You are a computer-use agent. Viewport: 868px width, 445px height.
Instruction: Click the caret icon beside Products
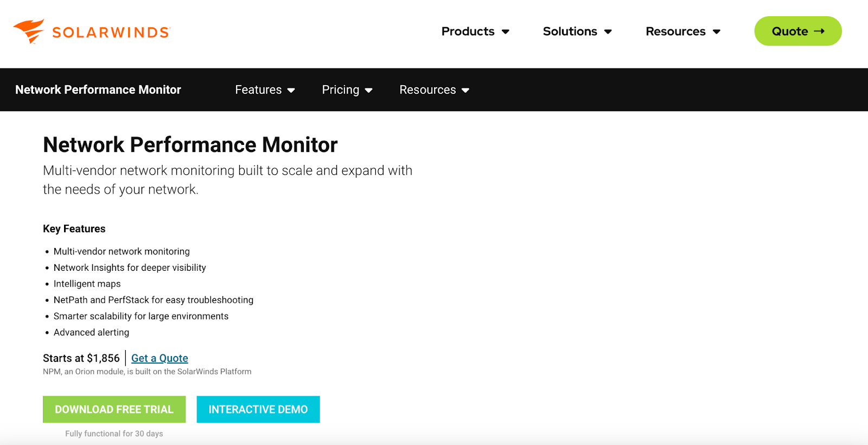506,32
